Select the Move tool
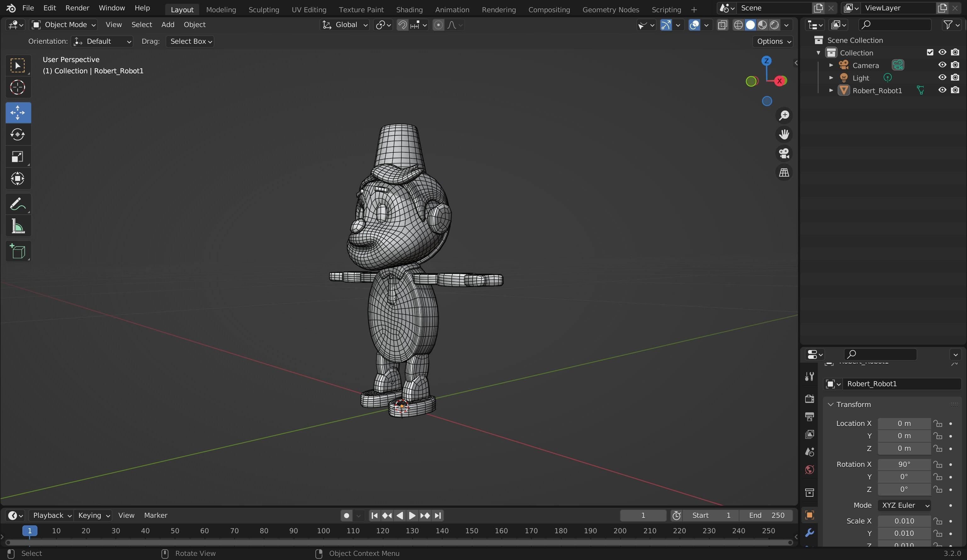Screen dimensions: 967x560 pyautogui.click(x=18, y=112)
